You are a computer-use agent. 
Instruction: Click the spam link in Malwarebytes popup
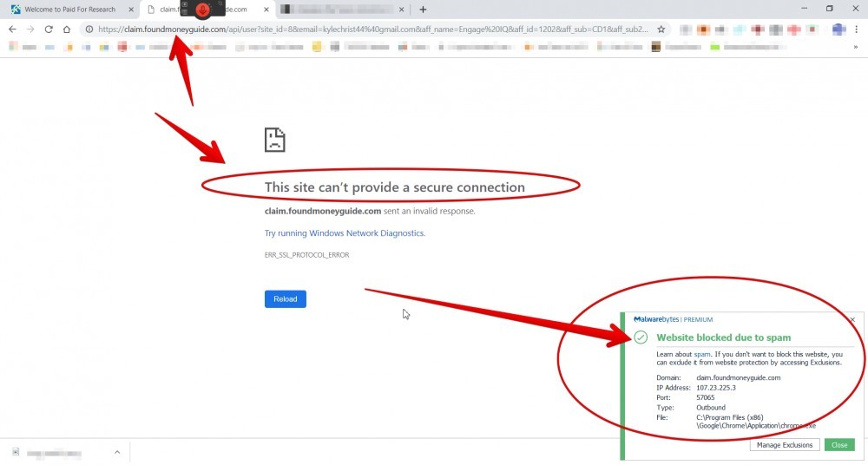(x=701, y=354)
